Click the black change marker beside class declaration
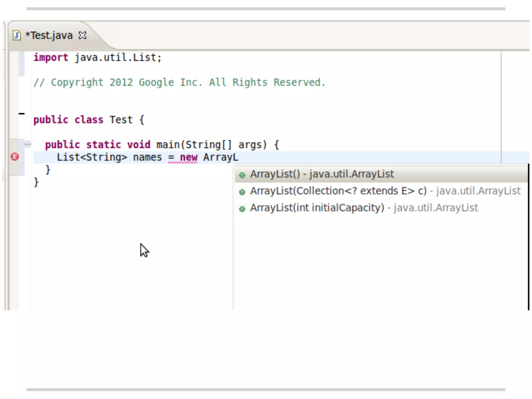The image size is (532, 399). pyautogui.click(x=22, y=114)
